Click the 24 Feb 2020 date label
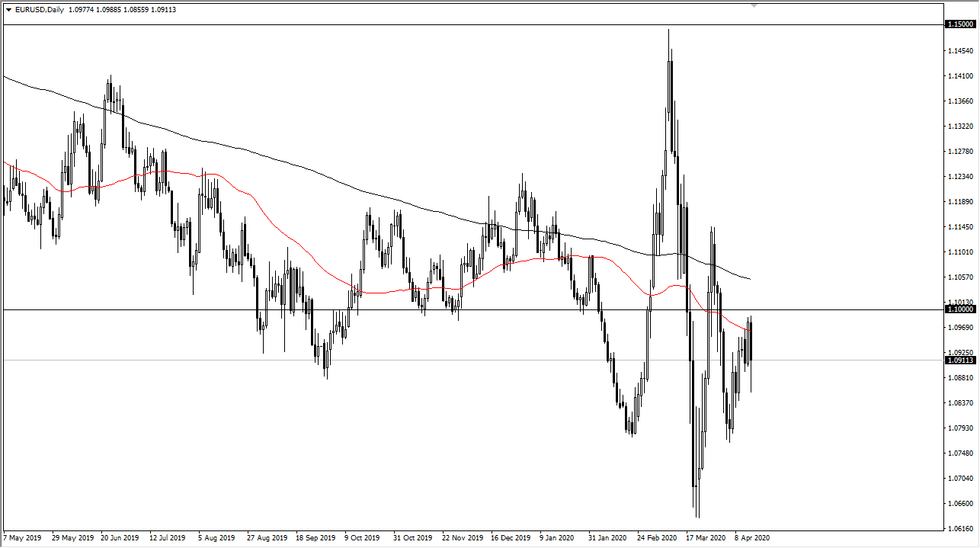Image resolution: width=980 pixels, height=548 pixels. [x=655, y=537]
